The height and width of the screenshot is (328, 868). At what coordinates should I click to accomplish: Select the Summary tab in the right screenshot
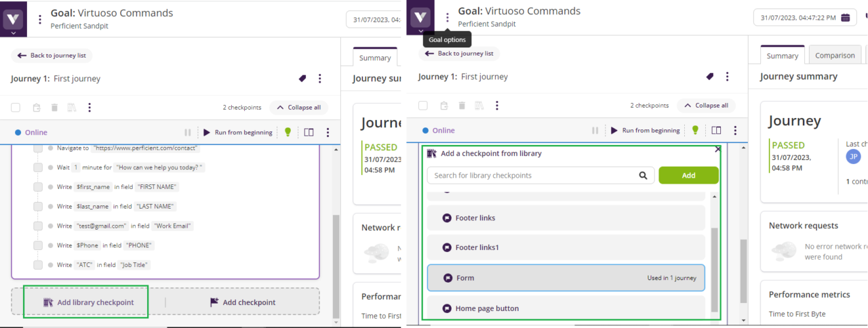point(782,56)
